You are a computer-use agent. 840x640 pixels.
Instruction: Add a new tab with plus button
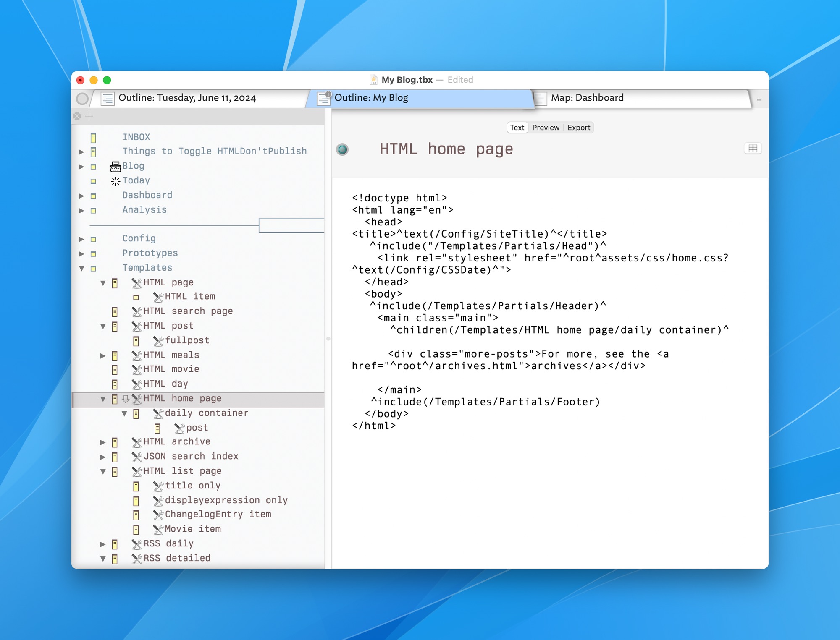[x=759, y=100]
